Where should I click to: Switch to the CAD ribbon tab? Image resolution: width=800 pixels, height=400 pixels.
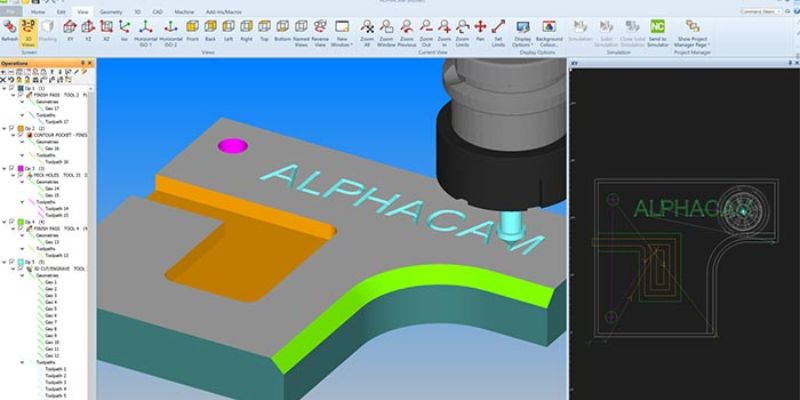pyautogui.click(x=158, y=11)
